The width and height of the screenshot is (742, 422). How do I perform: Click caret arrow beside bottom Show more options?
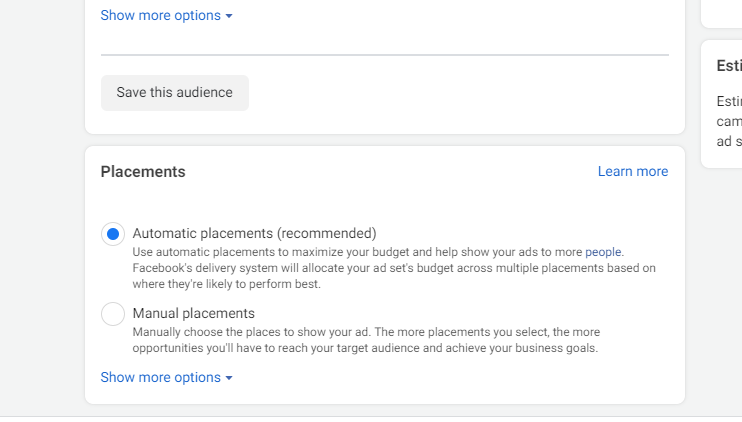pos(229,379)
